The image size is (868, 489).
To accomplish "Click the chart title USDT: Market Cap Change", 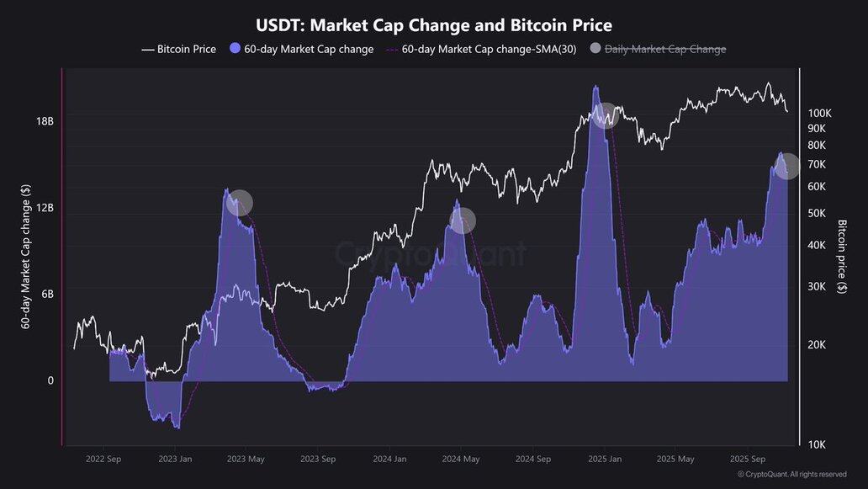I will (x=434, y=25).
